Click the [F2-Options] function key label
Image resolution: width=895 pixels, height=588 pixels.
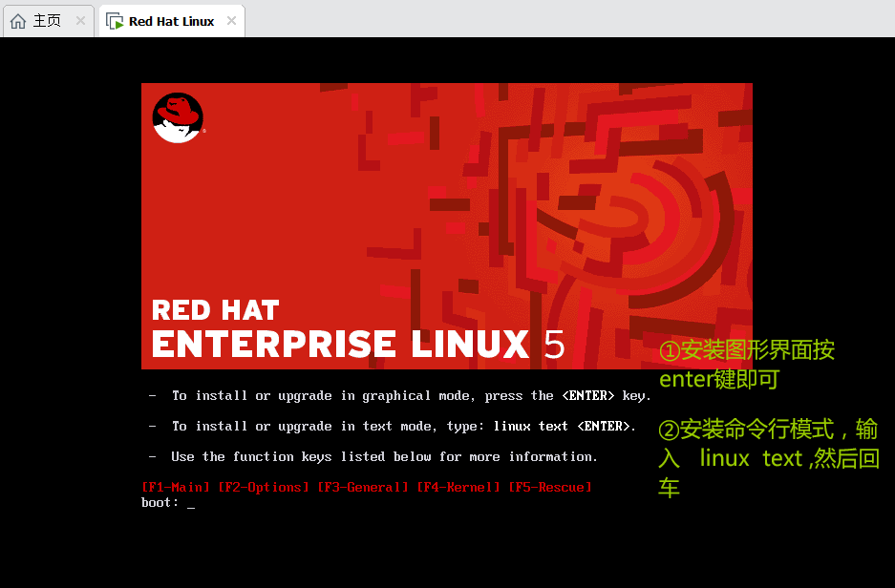pyautogui.click(x=264, y=487)
